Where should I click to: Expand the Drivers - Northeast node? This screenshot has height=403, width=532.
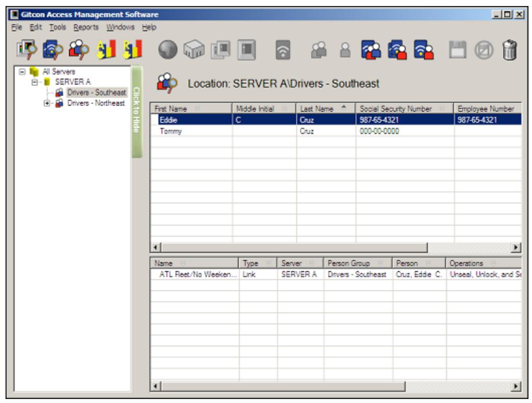(47, 103)
